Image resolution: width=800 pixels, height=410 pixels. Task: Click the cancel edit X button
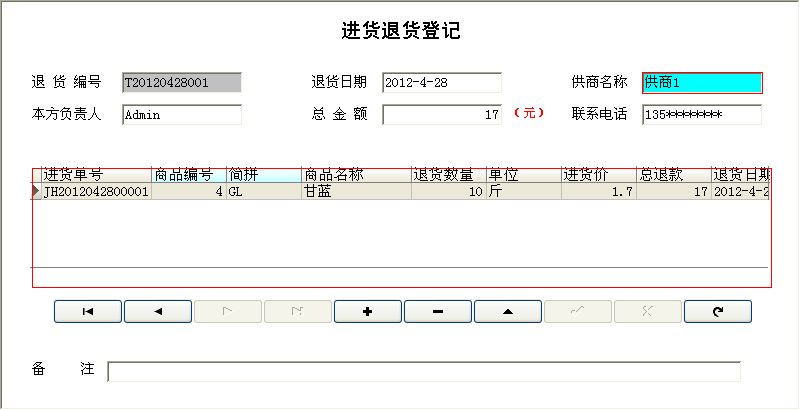pos(648,311)
